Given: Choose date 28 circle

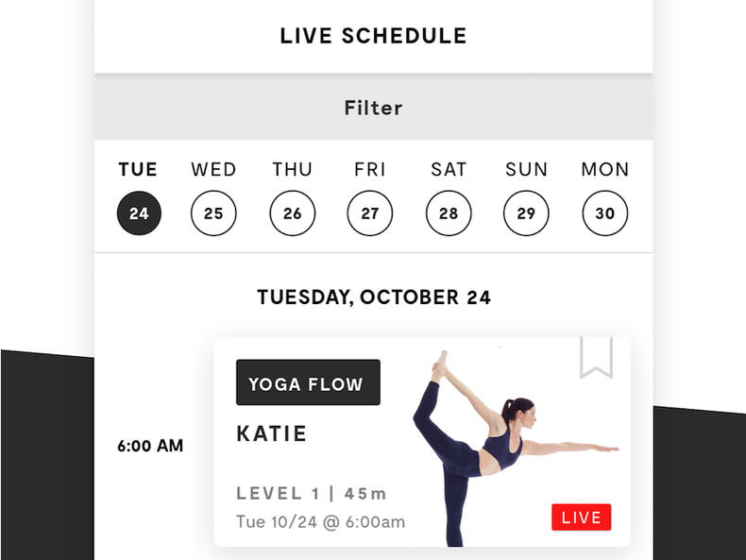Looking at the screenshot, I should click(449, 213).
